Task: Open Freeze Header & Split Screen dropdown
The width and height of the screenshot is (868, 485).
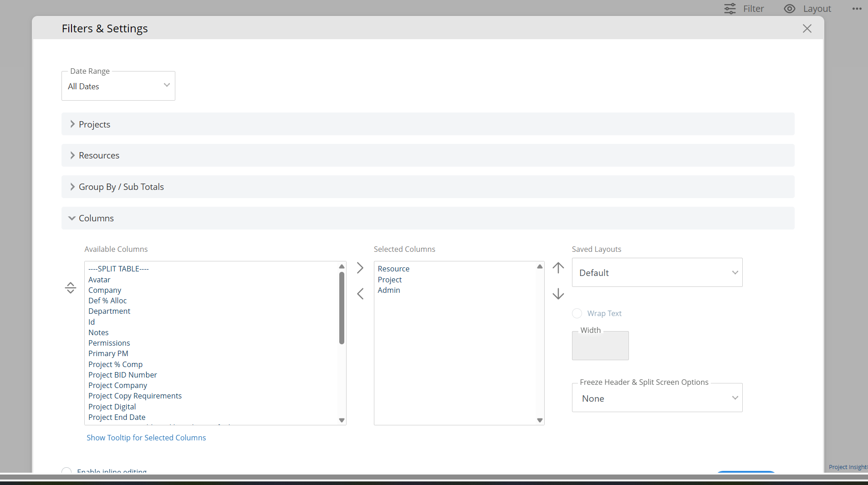Action: (657, 398)
